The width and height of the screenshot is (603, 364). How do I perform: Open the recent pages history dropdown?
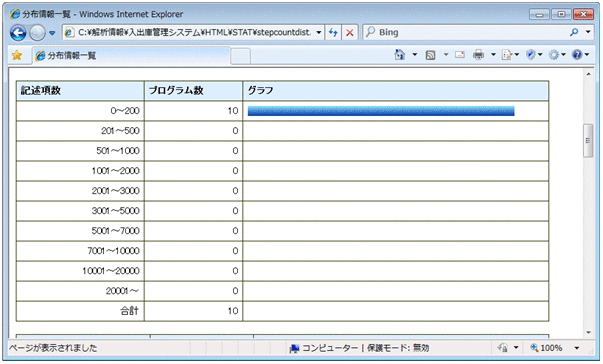52,33
